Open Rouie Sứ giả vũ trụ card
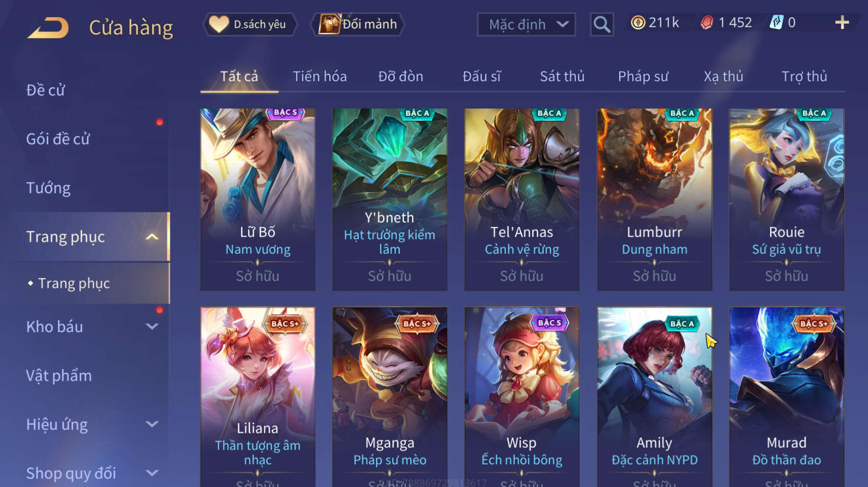This screenshot has height=487, width=868. tap(787, 200)
